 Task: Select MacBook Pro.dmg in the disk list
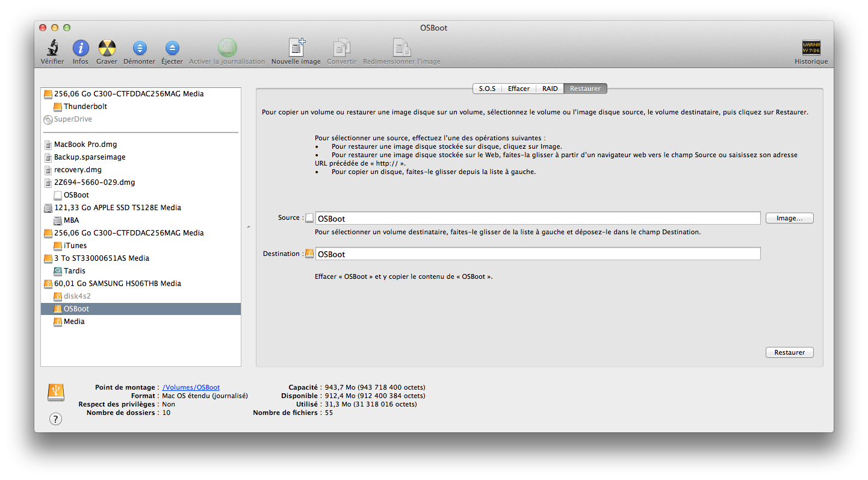(x=85, y=145)
